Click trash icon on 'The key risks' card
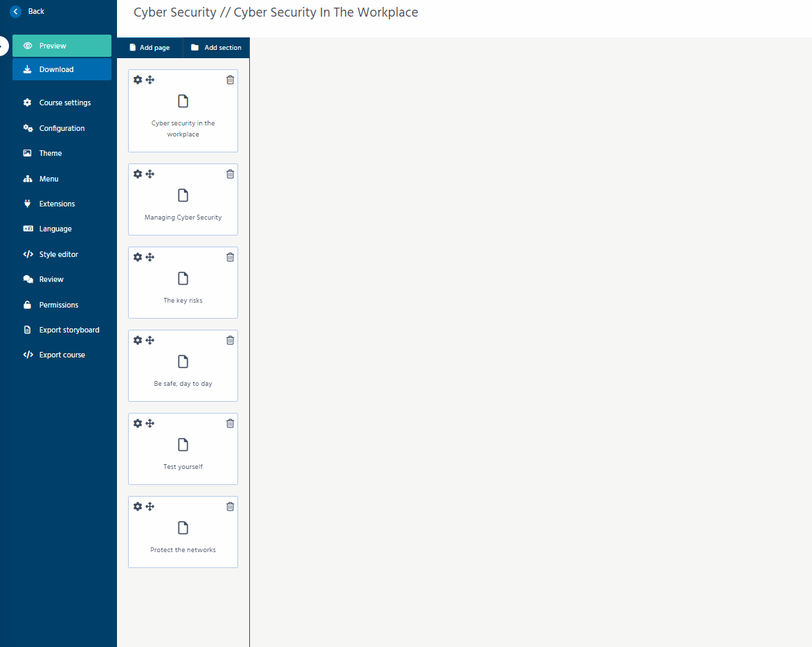This screenshot has height=647, width=812. [231, 257]
